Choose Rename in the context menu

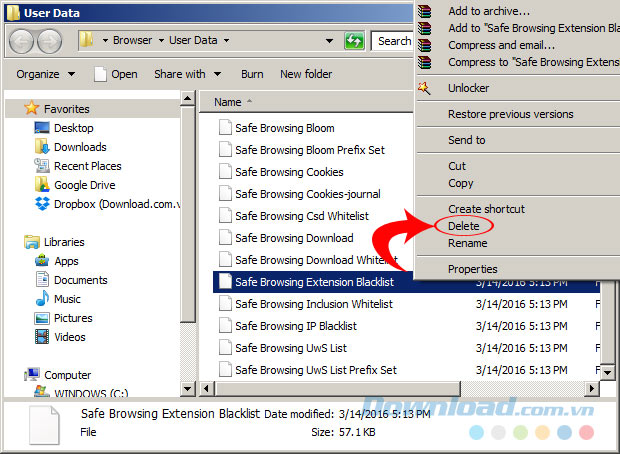[x=467, y=243]
